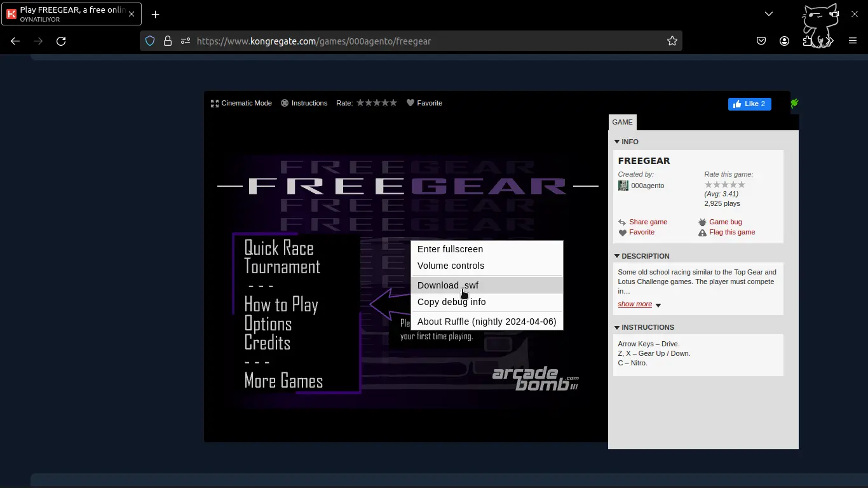This screenshot has height=488, width=868.
Task: Choose Download .swf in context menu
Action: tap(487, 285)
